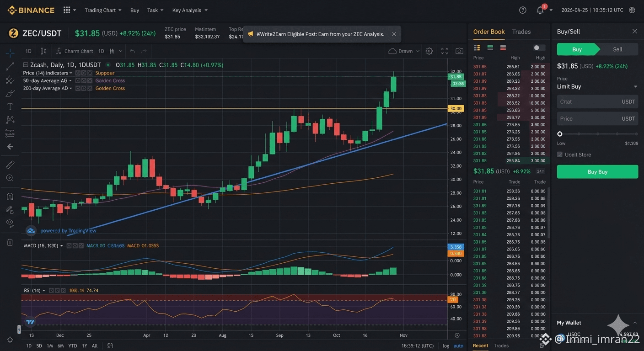Redo the chart action
This screenshot has height=351, width=644.
click(144, 51)
